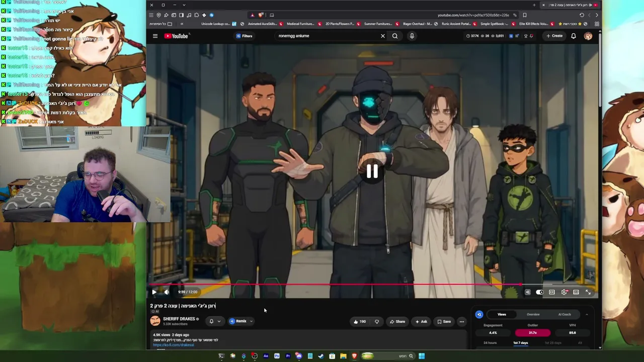Viewport: 644px width, 362px height.
Task: Select the 24 hours range tab
Action: (490, 343)
